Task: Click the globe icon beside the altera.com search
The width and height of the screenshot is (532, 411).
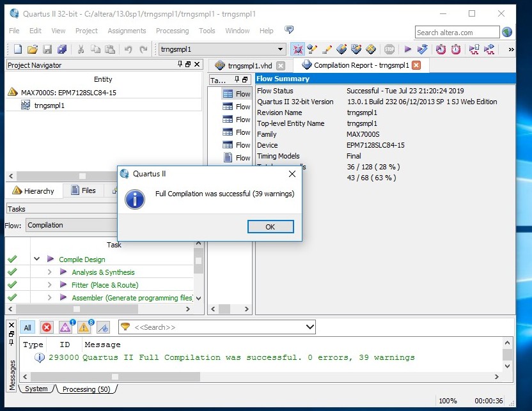Action: pos(507,32)
